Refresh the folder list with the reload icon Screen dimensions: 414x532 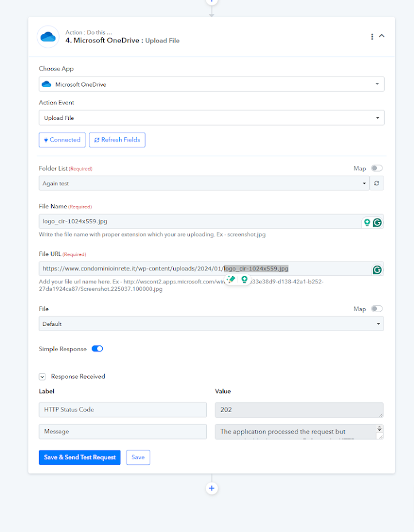pos(377,183)
